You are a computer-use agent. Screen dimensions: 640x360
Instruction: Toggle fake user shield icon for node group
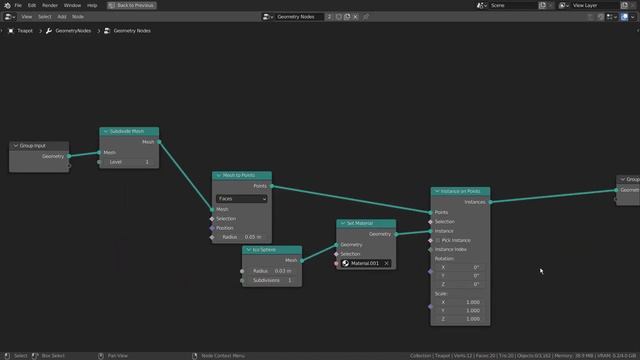coord(338,17)
